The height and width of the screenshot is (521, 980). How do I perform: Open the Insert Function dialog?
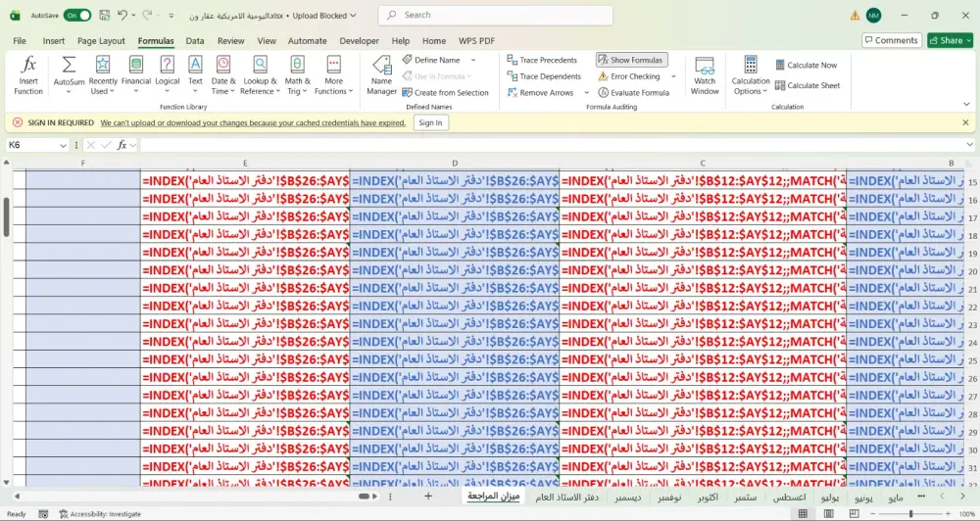tap(28, 75)
